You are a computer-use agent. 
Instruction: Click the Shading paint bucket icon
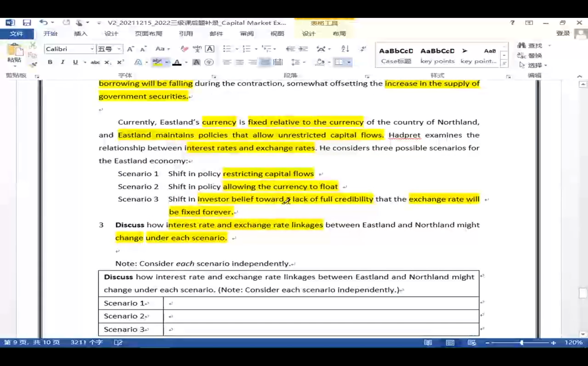[x=320, y=62]
